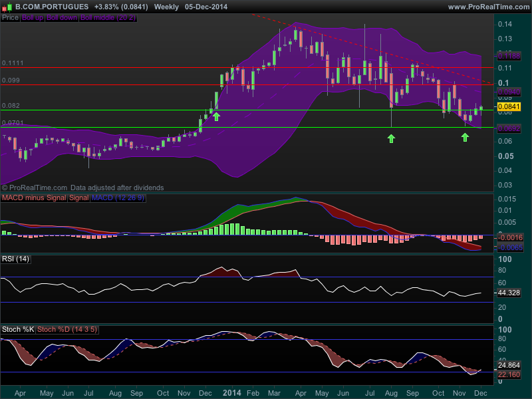Toggle the MACD minus Signal label
The width and height of the screenshot is (532, 399).
[x=35, y=198]
